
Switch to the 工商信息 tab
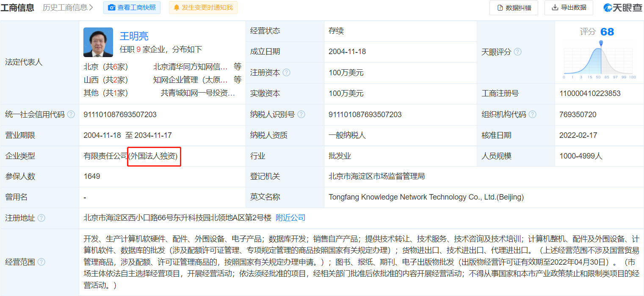18,7
